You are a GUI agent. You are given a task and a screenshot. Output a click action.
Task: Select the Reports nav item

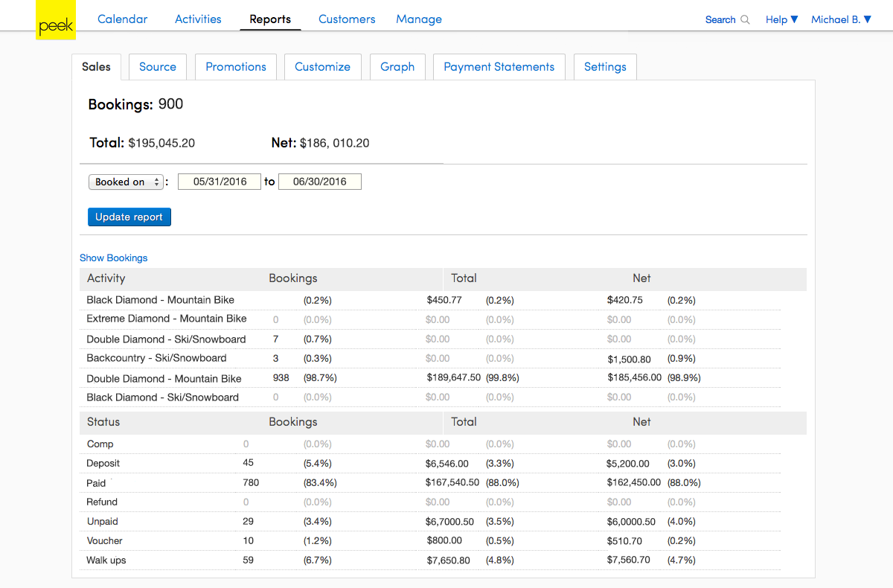pyautogui.click(x=270, y=19)
